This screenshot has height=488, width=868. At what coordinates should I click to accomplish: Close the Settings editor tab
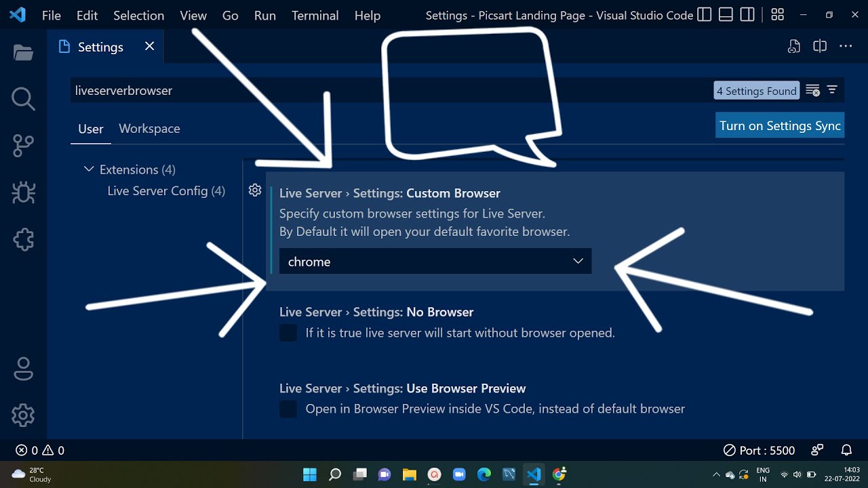tap(149, 46)
